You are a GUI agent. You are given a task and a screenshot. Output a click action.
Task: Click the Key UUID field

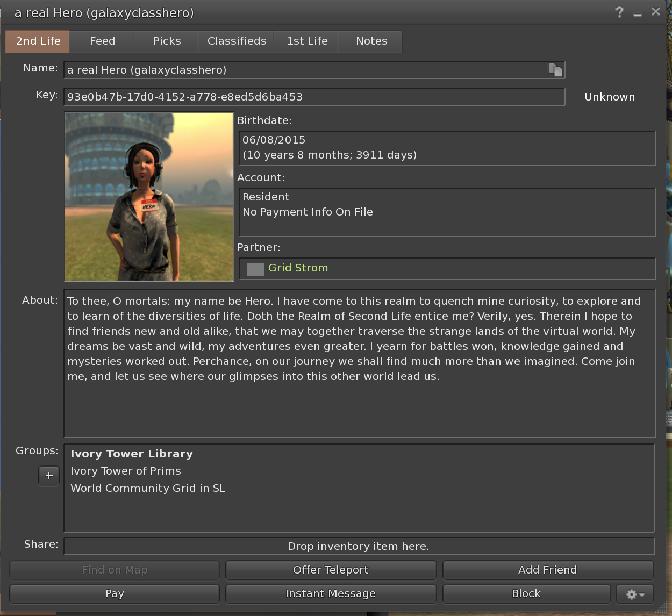point(314,97)
